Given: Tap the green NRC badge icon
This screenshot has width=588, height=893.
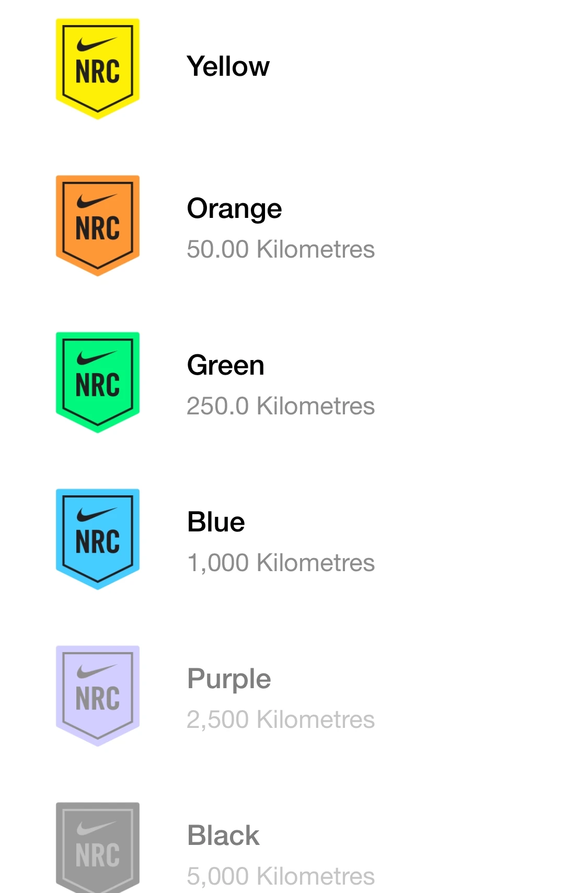Looking at the screenshot, I should [98, 381].
